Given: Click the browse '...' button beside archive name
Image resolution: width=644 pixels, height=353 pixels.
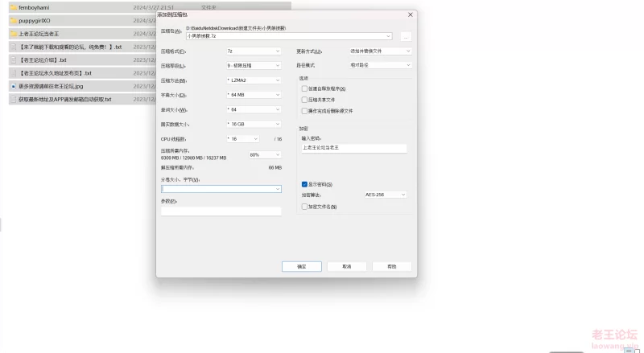Looking at the screenshot, I should click(x=405, y=36).
